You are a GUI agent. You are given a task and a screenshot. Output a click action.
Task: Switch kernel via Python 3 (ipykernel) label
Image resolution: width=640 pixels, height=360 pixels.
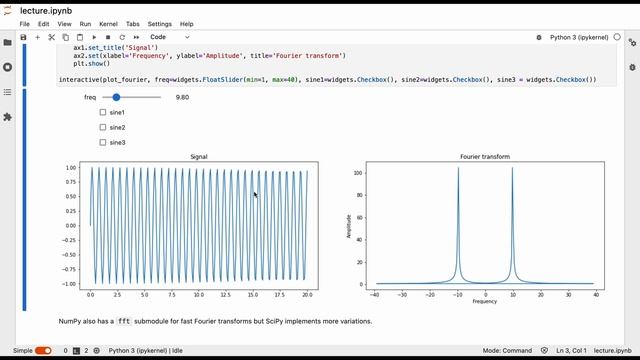point(579,37)
